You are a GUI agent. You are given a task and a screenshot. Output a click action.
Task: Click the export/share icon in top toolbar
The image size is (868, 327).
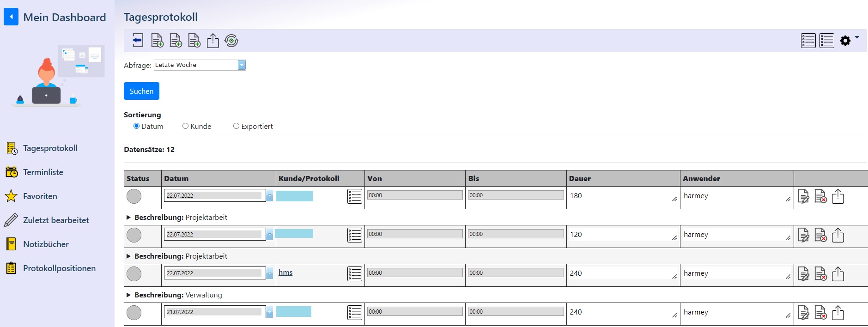[212, 41]
